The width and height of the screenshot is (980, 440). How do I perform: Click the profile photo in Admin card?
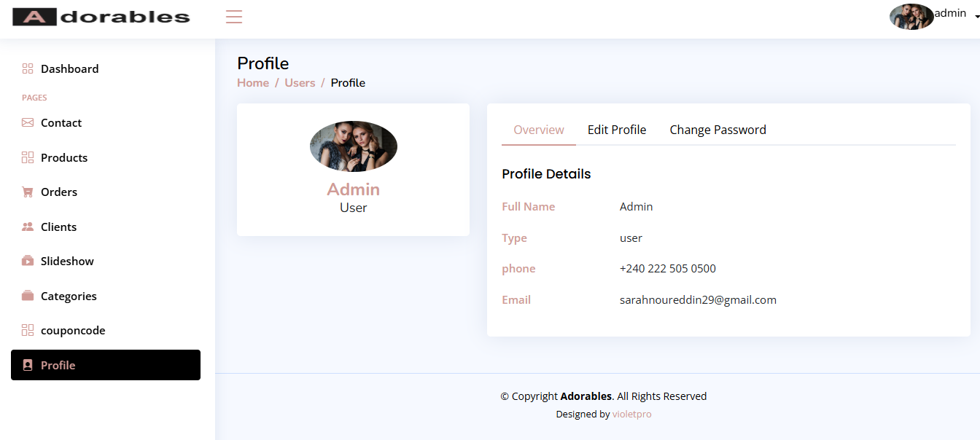[354, 146]
